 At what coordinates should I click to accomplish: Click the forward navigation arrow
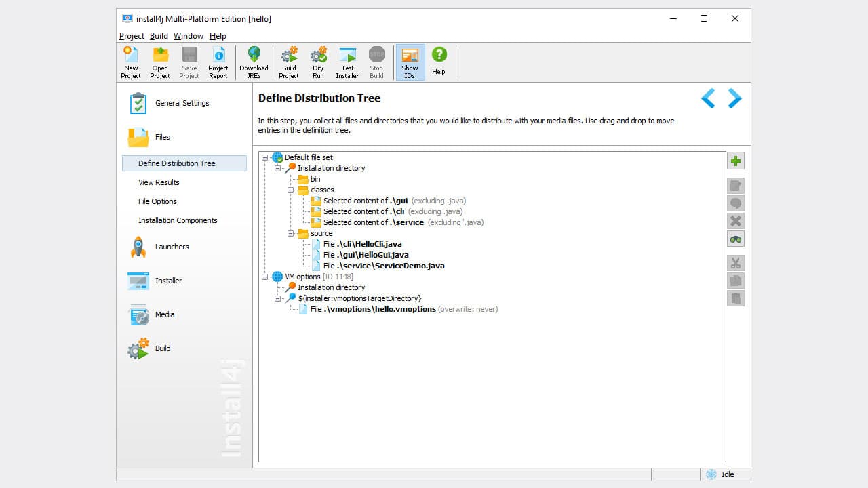tap(734, 98)
